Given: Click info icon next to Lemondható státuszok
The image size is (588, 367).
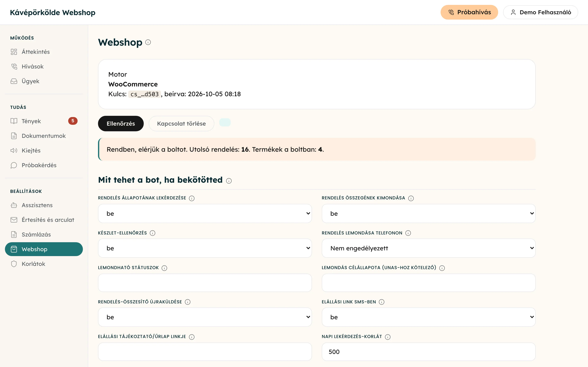Looking at the screenshot, I should pyautogui.click(x=165, y=268).
